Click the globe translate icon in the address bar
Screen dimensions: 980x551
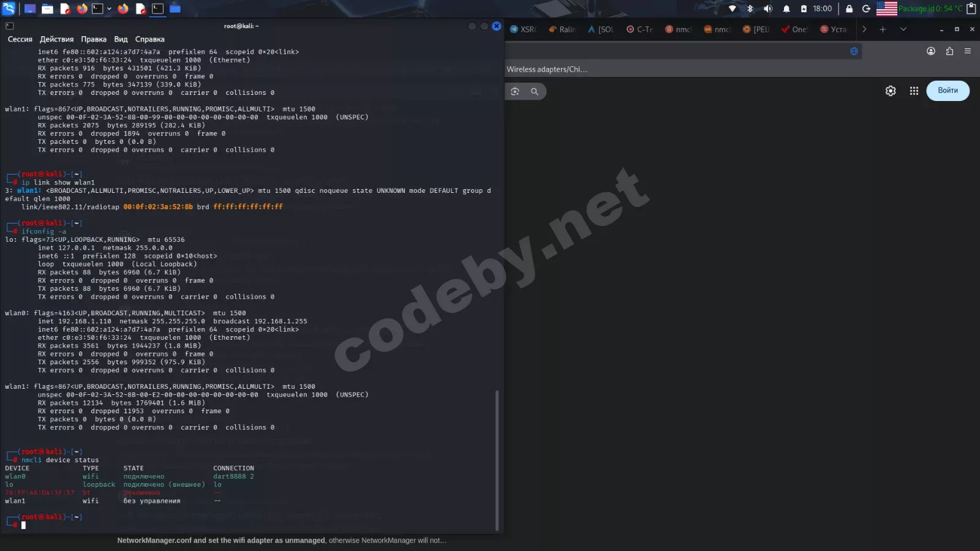[x=854, y=51]
